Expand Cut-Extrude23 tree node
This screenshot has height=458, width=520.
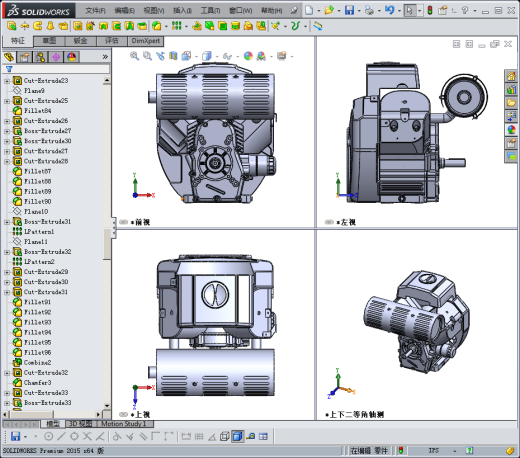[7, 81]
